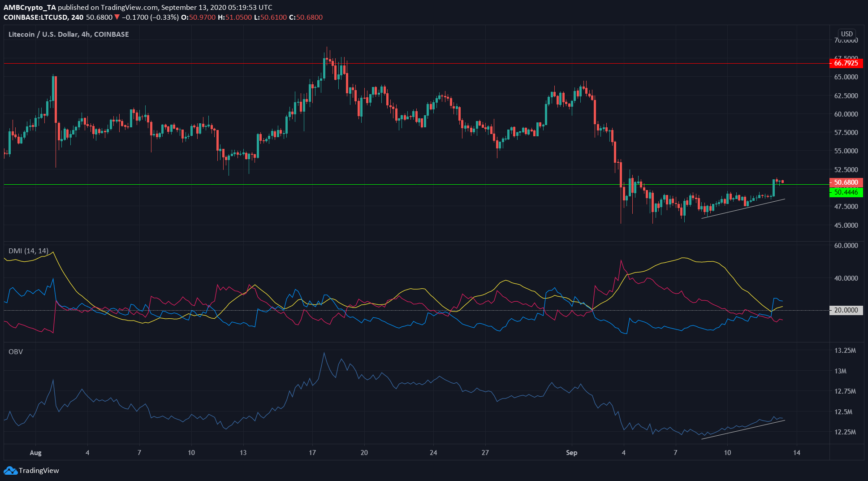Click the 60.0000 price axis label in main chart
868x481 pixels.
click(846, 114)
